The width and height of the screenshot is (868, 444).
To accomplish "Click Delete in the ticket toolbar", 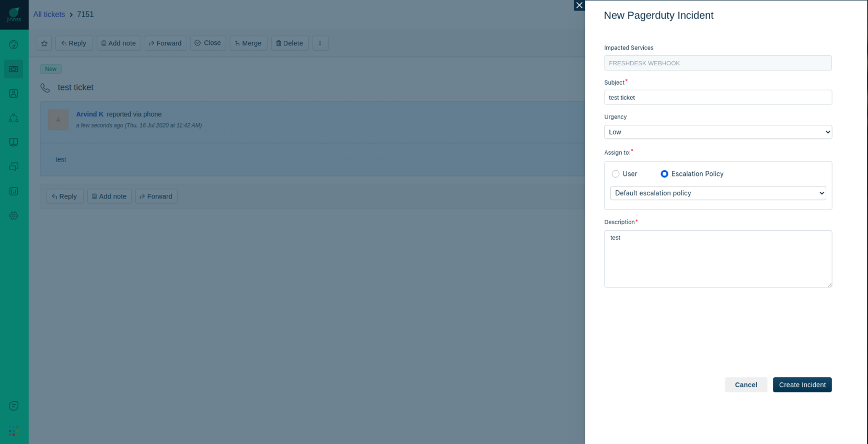I will (x=290, y=43).
